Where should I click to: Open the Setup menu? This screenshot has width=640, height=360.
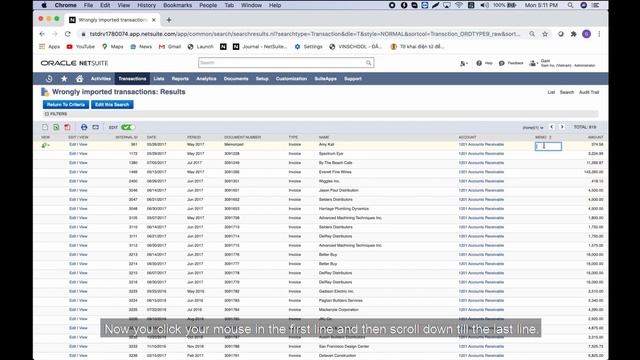[262, 79]
